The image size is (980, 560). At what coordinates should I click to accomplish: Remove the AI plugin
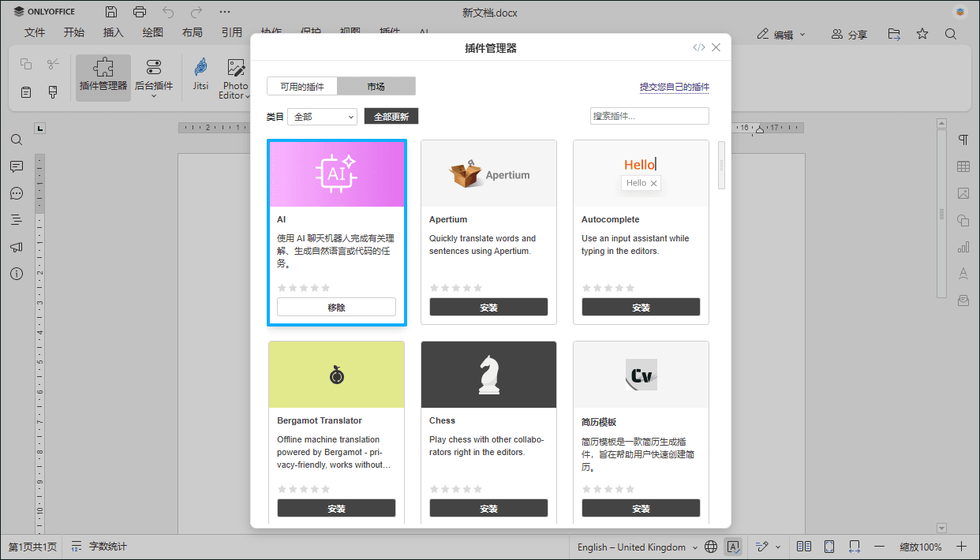pos(336,308)
